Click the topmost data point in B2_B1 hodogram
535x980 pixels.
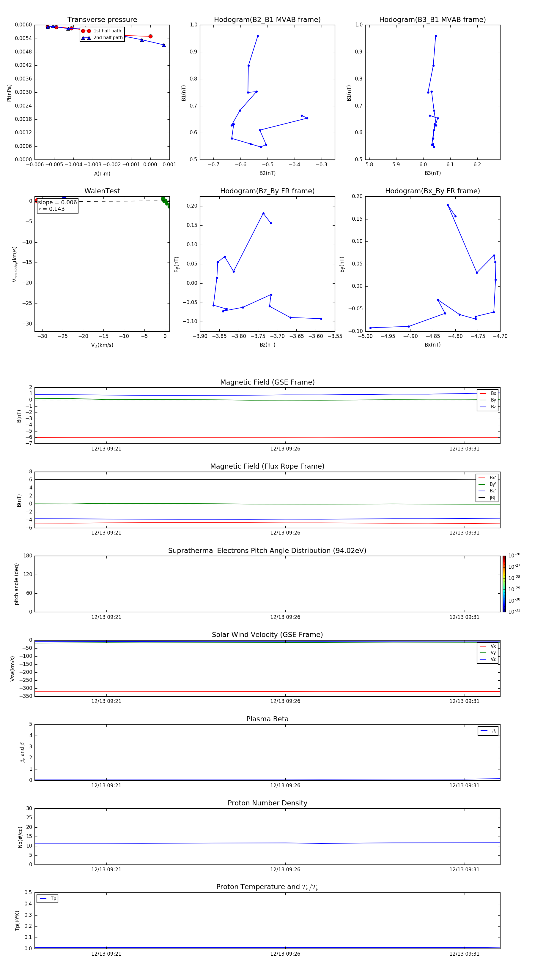tap(258, 36)
